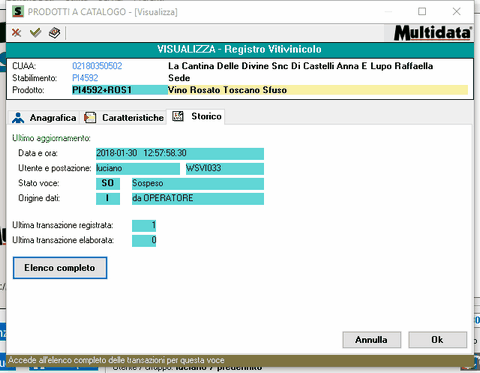Open the book help icon in toolbar
Screen dimensions: 480x373
pyautogui.click(x=54, y=33)
